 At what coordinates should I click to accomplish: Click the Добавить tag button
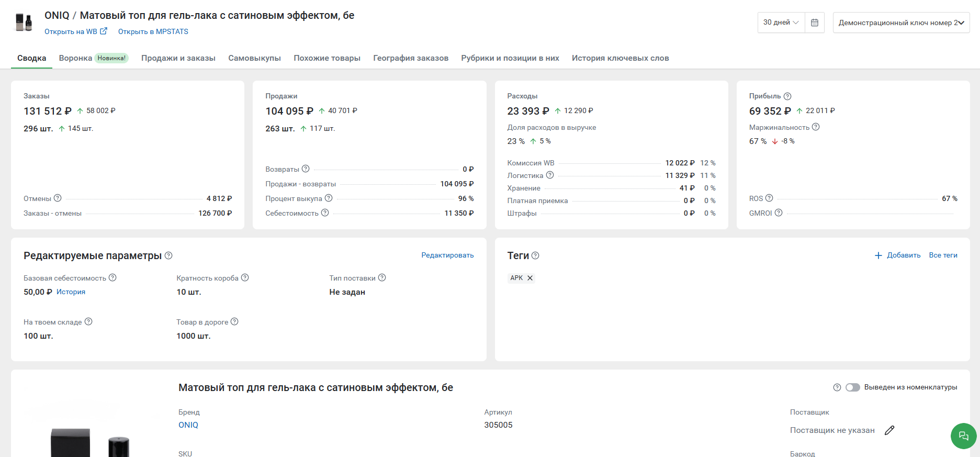click(x=898, y=255)
